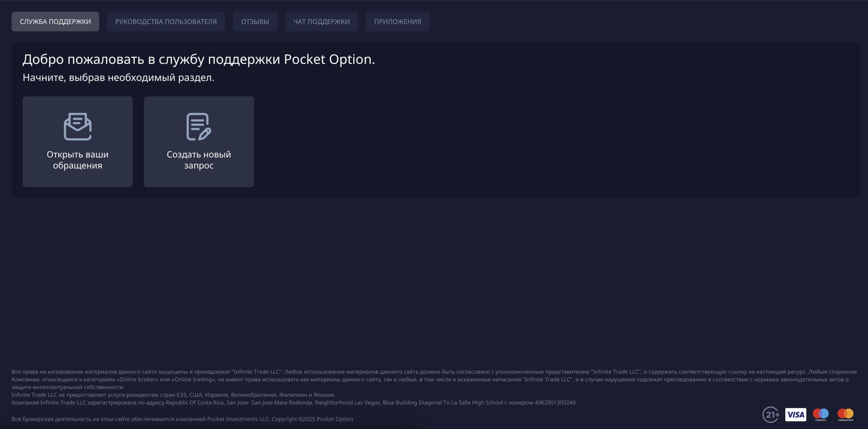Click the 21+ age restriction badge

coord(771,414)
